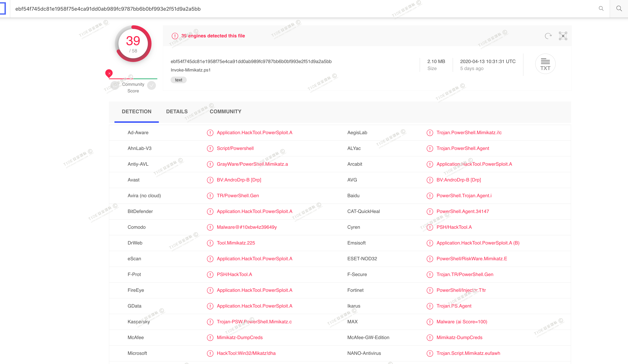Click the VirusTotal logo icon in the top-left corner

point(3,9)
